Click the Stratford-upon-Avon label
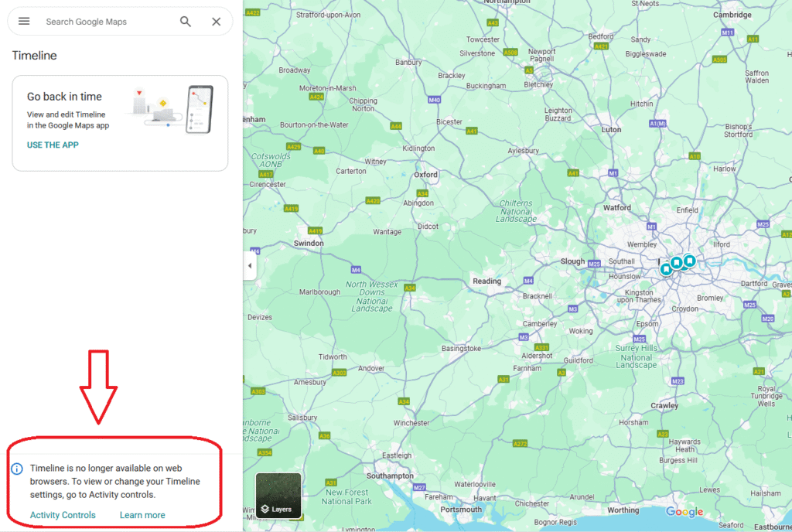The image size is (792, 532). click(x=328, y=15)
